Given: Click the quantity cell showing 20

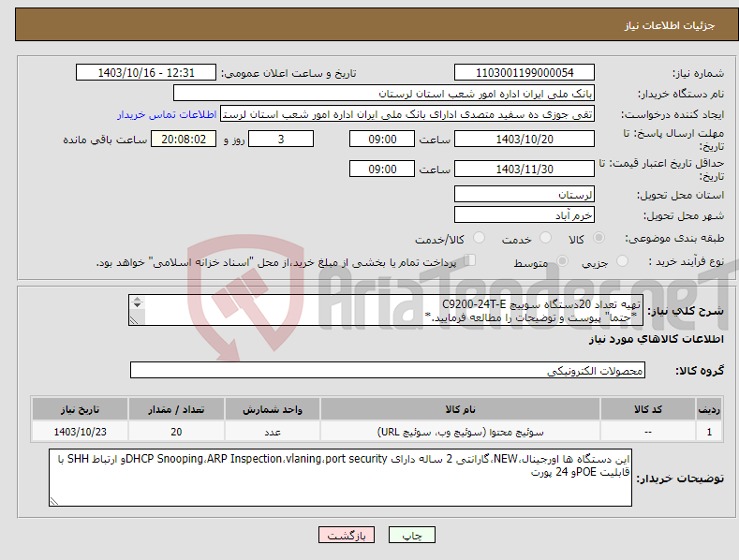Looking at the screenshot, I should [176, 432].
